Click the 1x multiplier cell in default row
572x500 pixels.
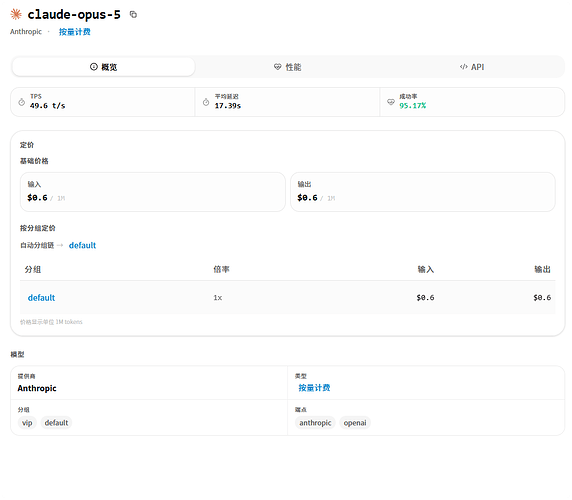[218, 298]
